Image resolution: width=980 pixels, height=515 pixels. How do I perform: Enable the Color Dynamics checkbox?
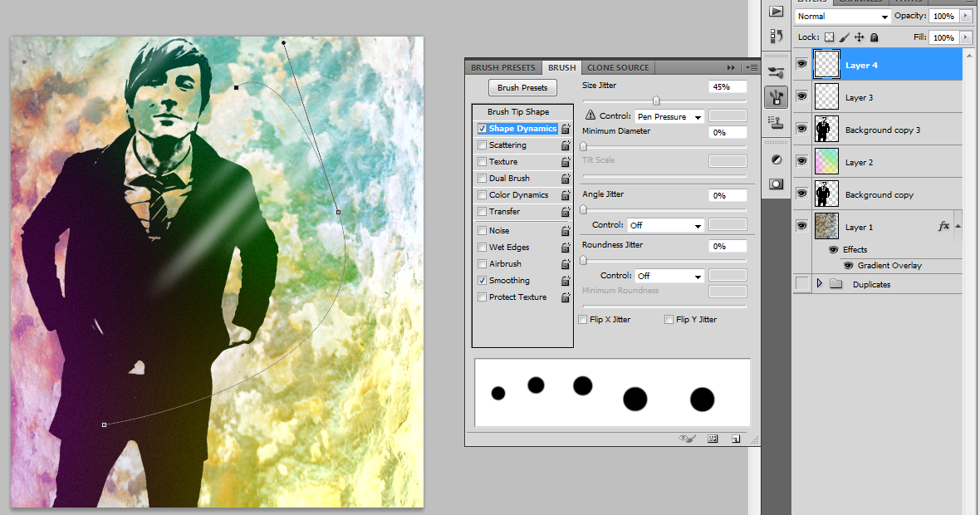[482, 195]
